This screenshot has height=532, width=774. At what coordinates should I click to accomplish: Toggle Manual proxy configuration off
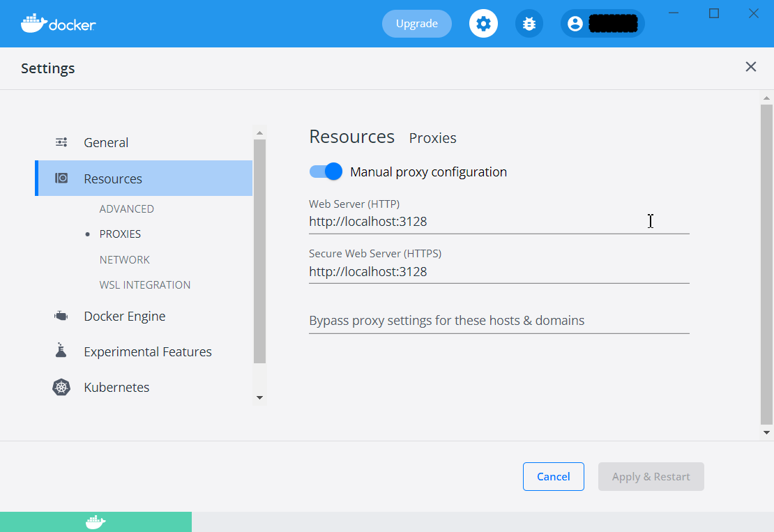coord(326,172)
